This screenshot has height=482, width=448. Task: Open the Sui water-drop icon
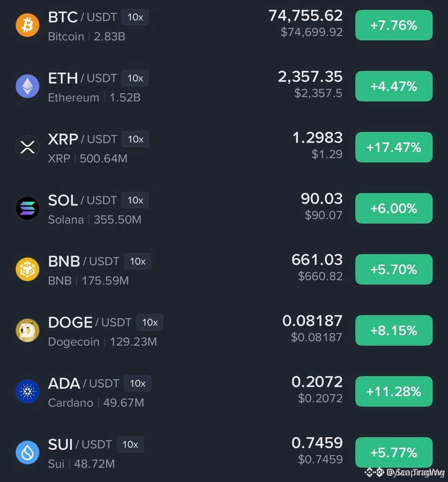(28, 452)
